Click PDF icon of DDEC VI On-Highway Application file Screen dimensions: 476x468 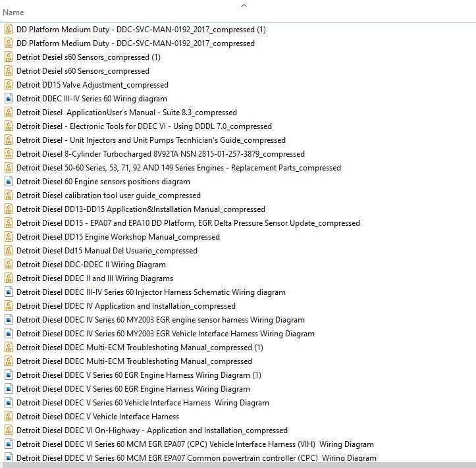click(9, 430)
